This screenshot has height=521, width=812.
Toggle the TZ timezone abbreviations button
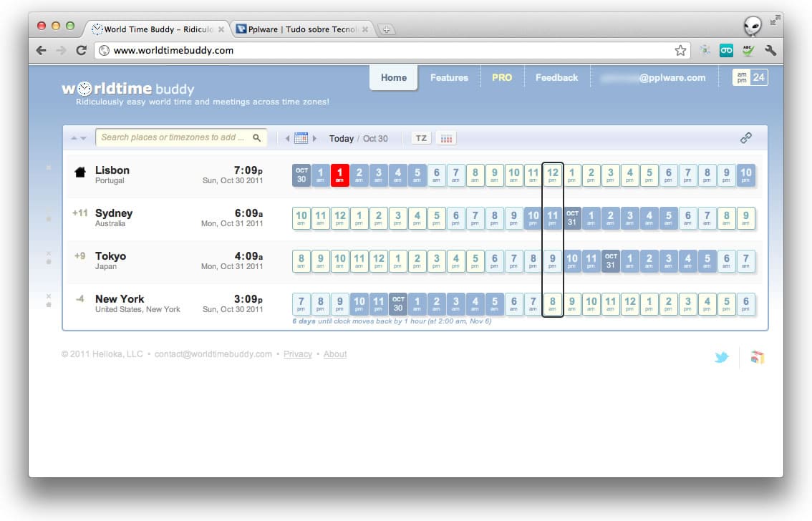pyautogui.click(x=422, y=138)
